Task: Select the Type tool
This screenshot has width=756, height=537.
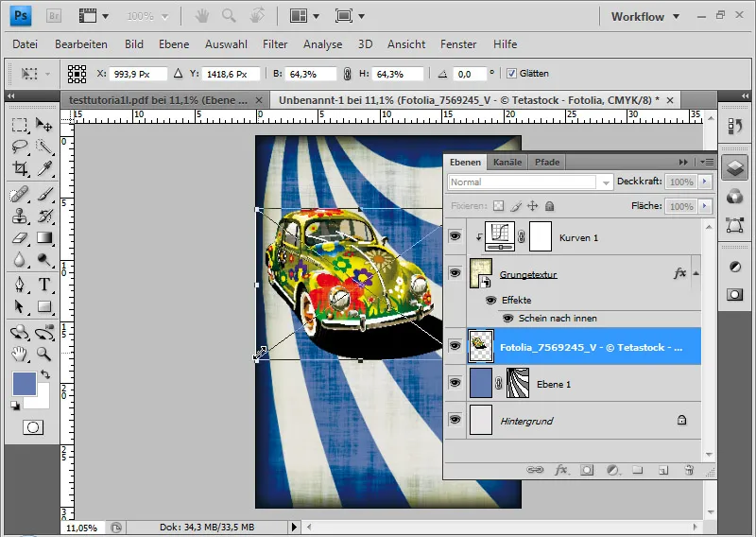Action: click(44, 285)
